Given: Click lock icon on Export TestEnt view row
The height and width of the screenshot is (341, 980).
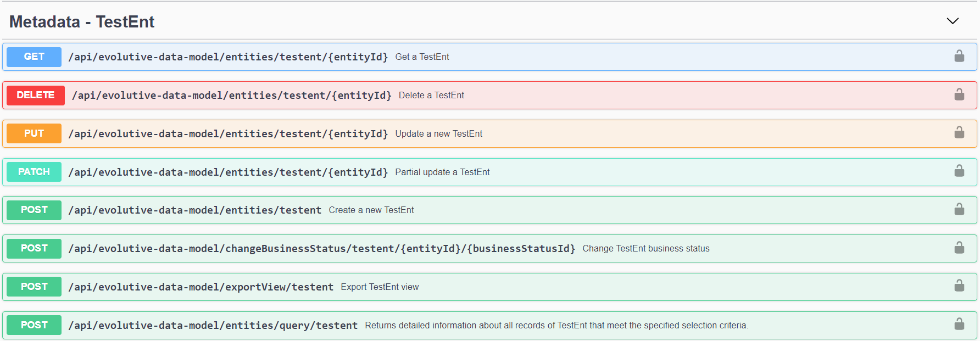Looking at the screenshot, I should coord(959,286).
